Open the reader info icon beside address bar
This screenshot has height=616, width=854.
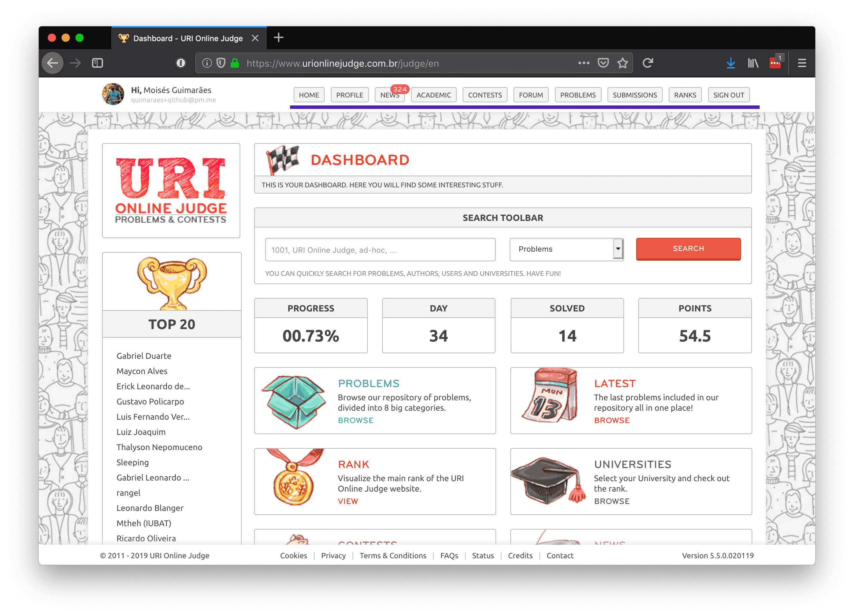(x=181, y=63)
